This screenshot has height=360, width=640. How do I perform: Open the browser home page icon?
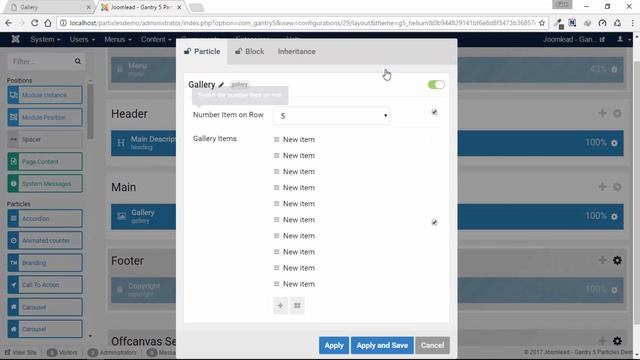click(x=48, y=23)
